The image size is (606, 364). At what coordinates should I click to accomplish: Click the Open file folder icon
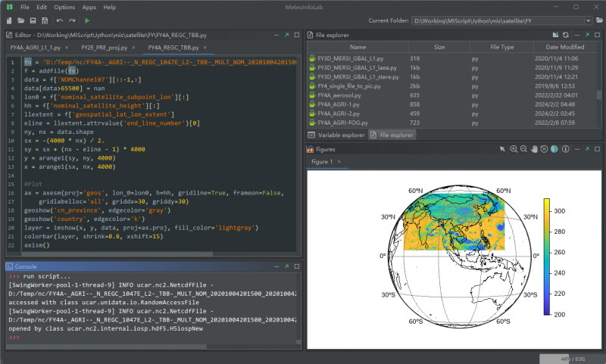pyautogui.click(x=21, y=20)
